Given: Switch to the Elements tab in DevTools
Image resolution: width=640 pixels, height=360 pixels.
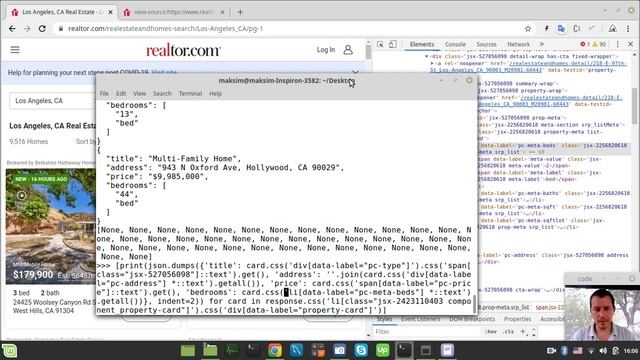Looking at the screenshot, I should point(422,44).
